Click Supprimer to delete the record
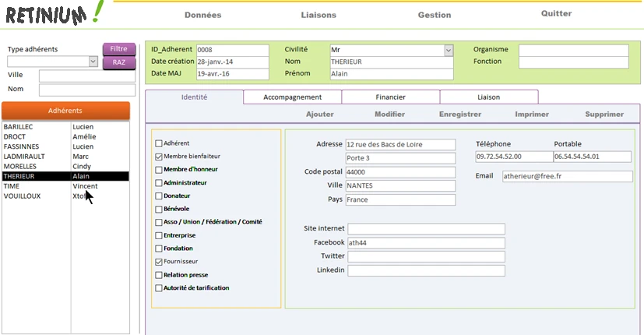 coord(604,115)
